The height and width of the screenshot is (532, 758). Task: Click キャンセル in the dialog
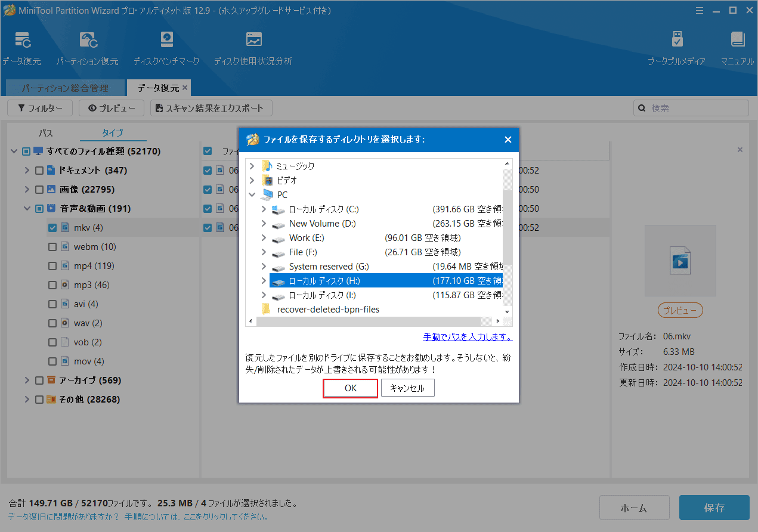(x=407, y=388)
